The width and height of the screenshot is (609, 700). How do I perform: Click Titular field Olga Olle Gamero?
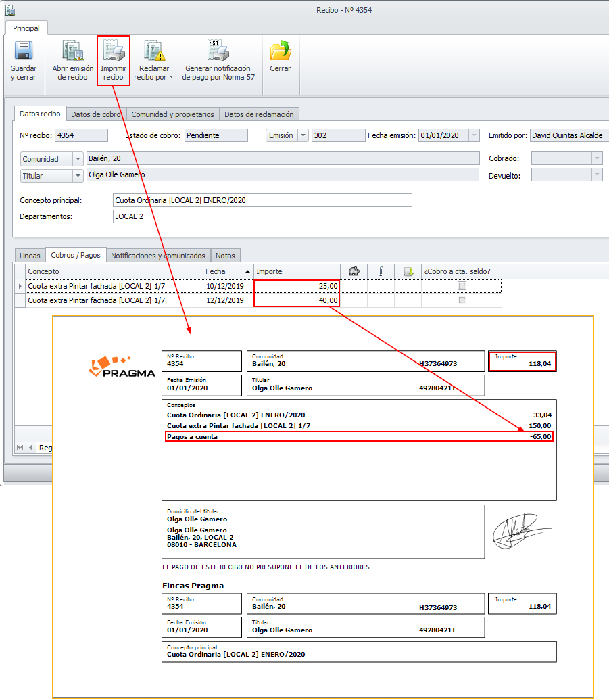[283, 174]
